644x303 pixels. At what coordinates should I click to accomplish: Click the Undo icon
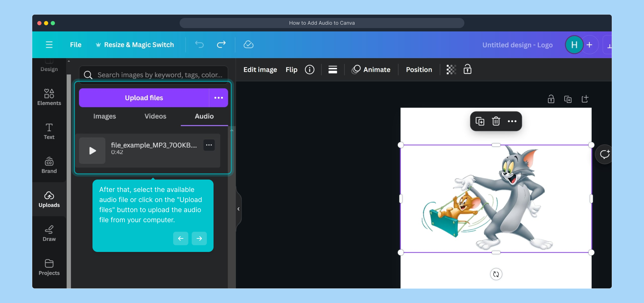(199, 44)
